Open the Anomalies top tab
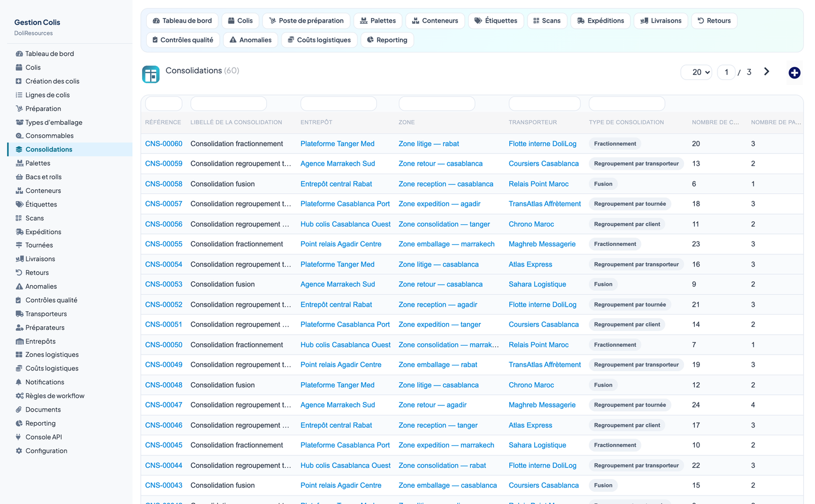Screen dimensions: 815x504 [250, 40]
